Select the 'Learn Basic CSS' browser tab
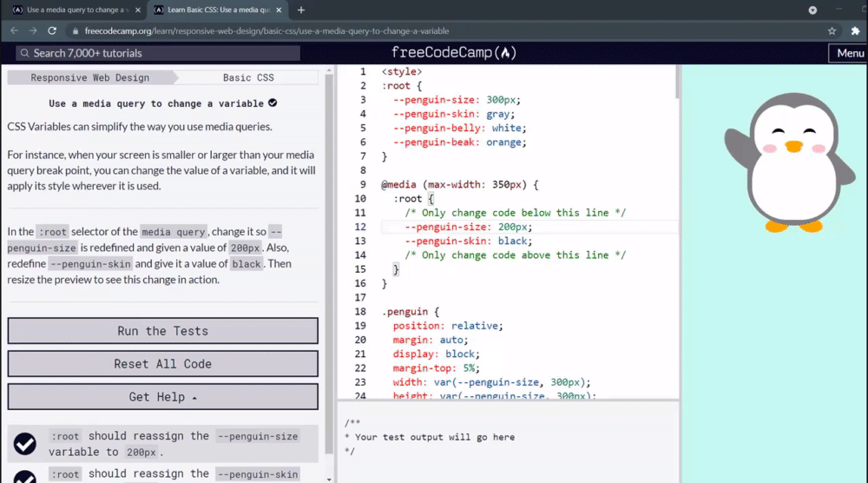 pos(218,10)
